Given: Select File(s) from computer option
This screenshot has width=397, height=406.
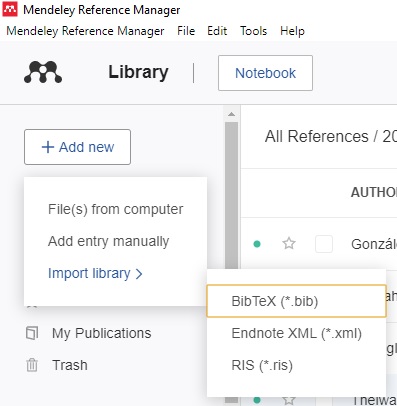Looking at the screenshot, I should click(x=115, y=209).
